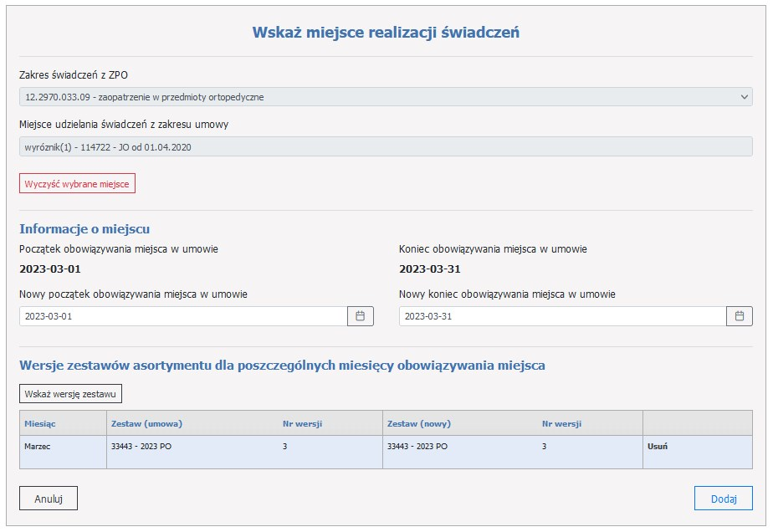Click Usuń link in the Marzec row
The height and width of the screenshot is (532, 773).
coord(658,447)
